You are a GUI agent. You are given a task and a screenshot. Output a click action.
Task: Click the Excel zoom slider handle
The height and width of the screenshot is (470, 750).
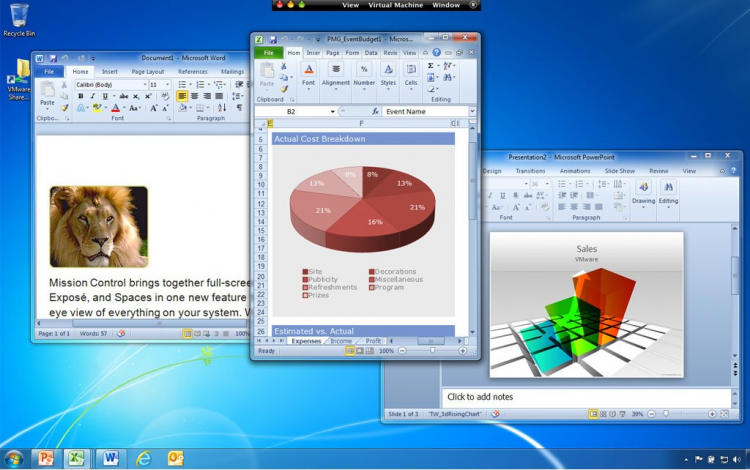point(432,351)
